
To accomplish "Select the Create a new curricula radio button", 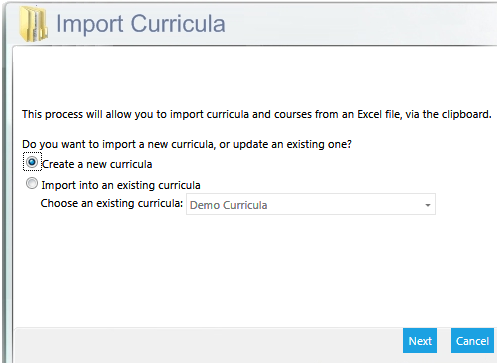I will pyautogui.click(x=32, y=162).
